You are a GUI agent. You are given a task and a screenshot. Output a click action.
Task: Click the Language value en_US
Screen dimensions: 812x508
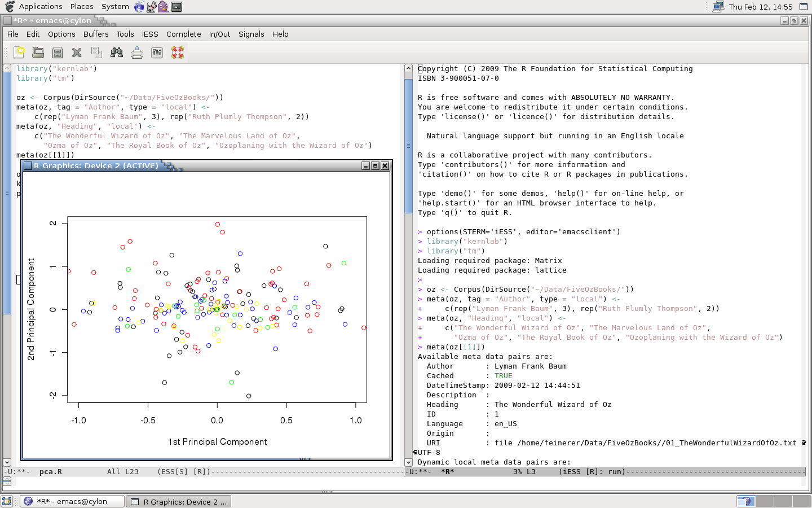pyautogui.click(x=506, y=424)
